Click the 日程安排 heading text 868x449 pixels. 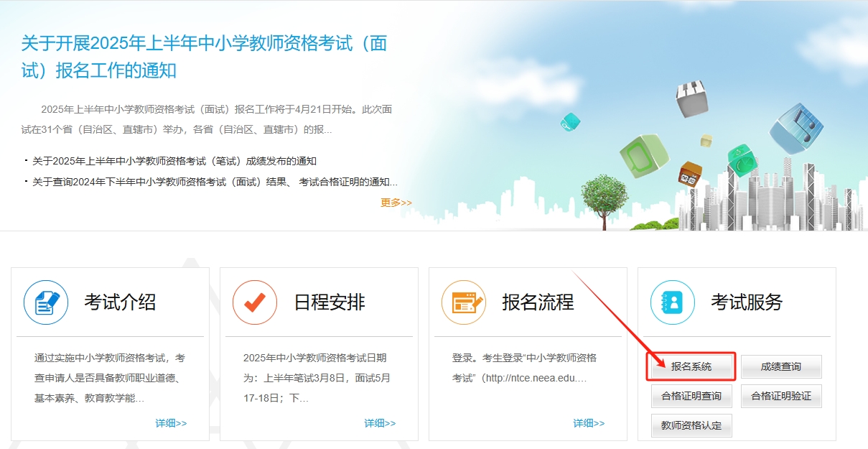coord(330,302)
